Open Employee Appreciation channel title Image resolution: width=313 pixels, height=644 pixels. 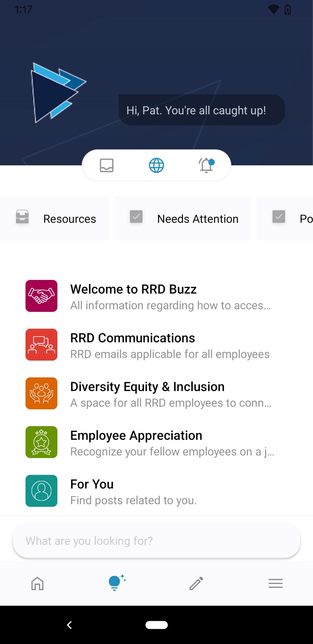point(136,436)
